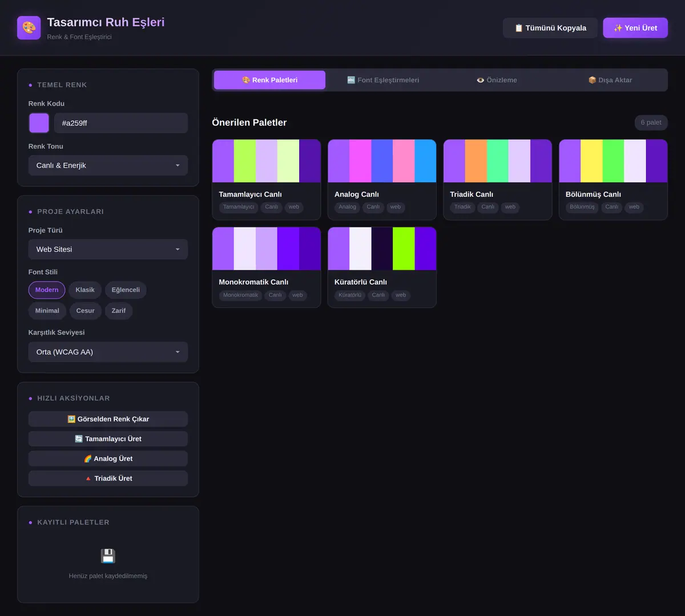Click the Küratörlü Canlı palette color strip
The width and height of the screenshot is (685, 616).
coord(382,249)
